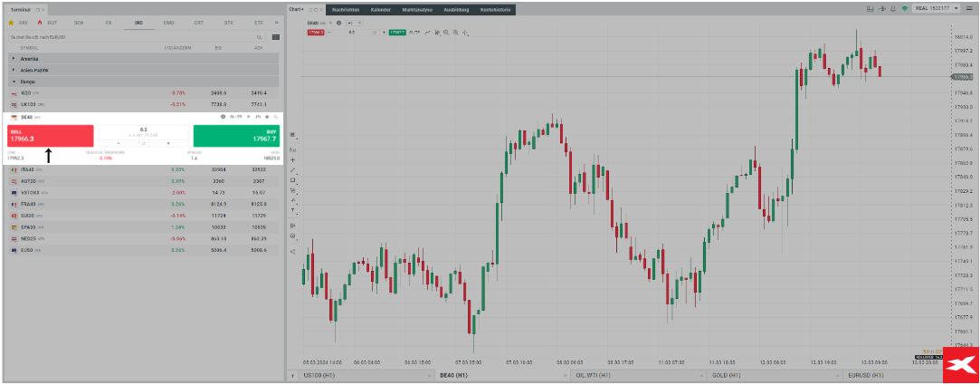Open the Chart panel dropdown
Screen dimensions: 980x385
coord(296,9)
